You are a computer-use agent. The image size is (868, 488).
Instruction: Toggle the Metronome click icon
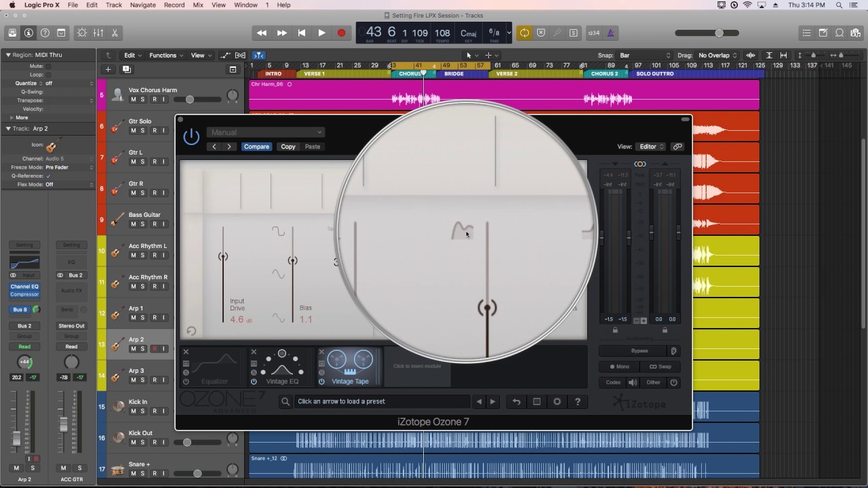pos(611,33)
